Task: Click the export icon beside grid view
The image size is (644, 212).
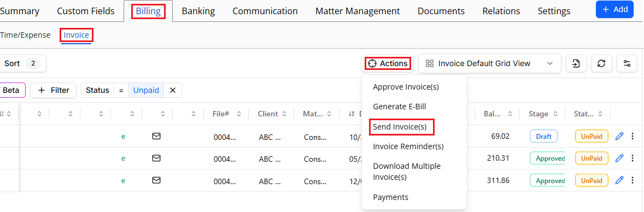Action: pos(576,64)
